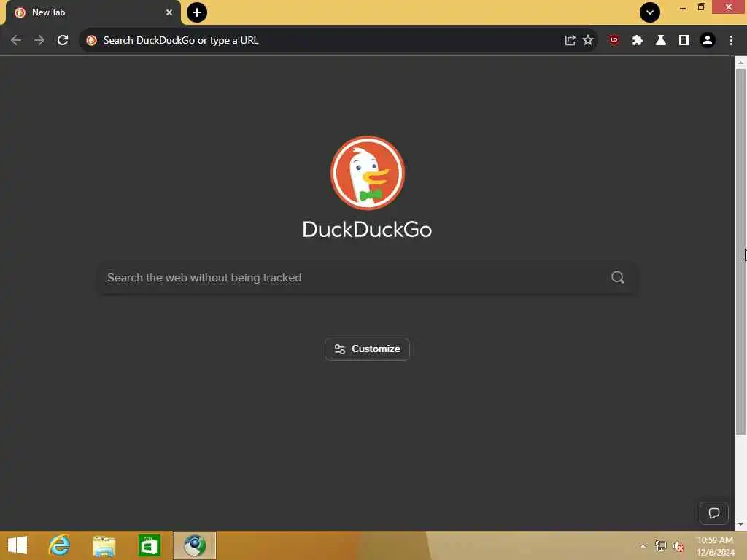Screen dimensions: 747x560
Task: Click the search field 'Search the web without being tracked'
Action: 367,278
